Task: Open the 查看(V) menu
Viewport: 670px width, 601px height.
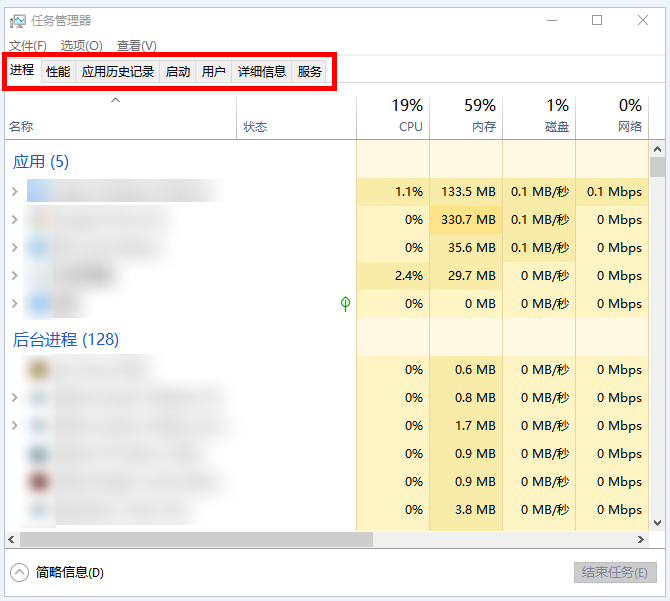Action: 136,45
